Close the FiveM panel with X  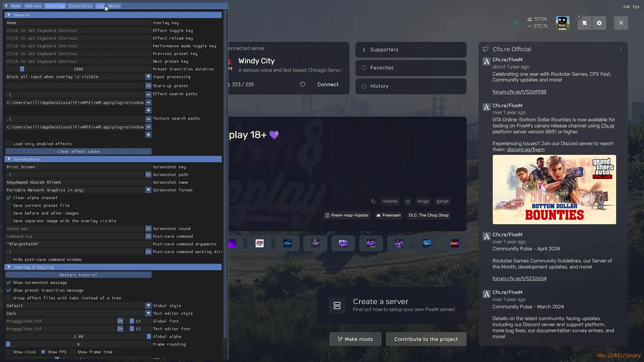621,23
